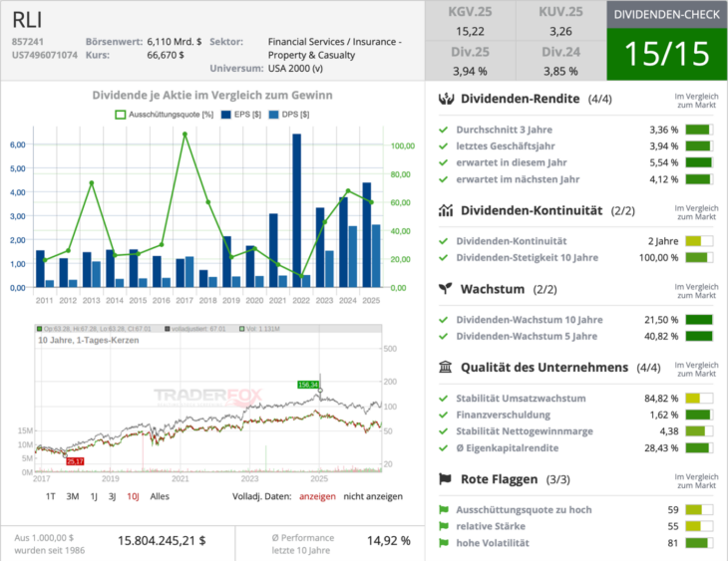Click checkmark beside Ø Eigenkapitalrendite

444,448
